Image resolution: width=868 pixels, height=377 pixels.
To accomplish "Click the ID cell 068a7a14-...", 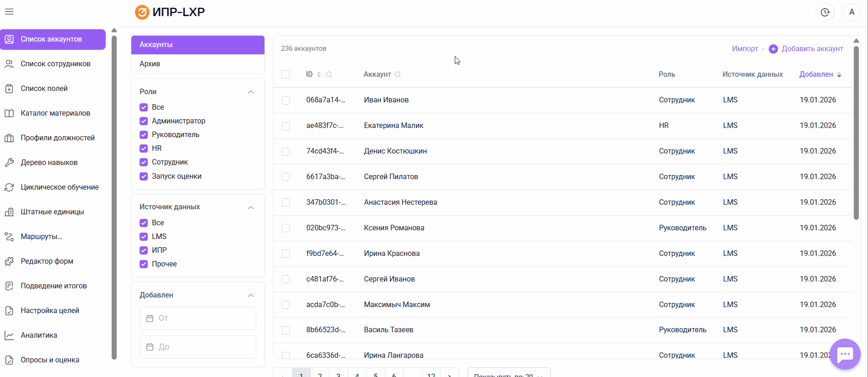I will [326, 100].
